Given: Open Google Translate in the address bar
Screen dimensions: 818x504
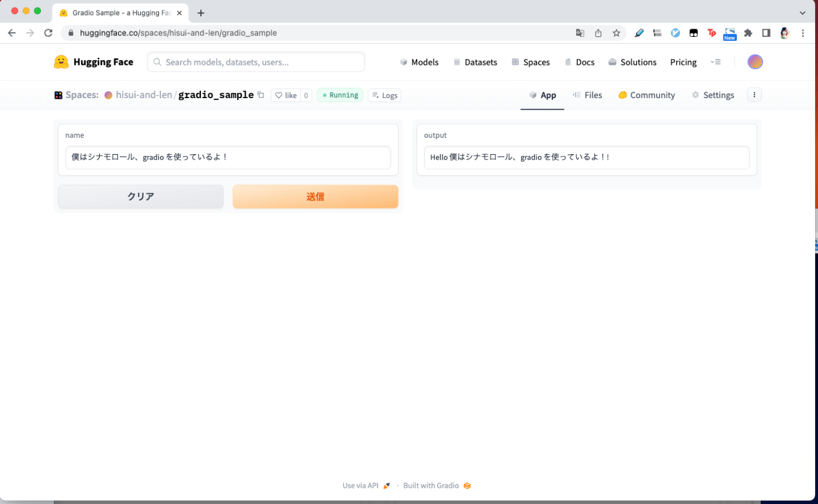Looking at the screenshot, I should [579, 33].
